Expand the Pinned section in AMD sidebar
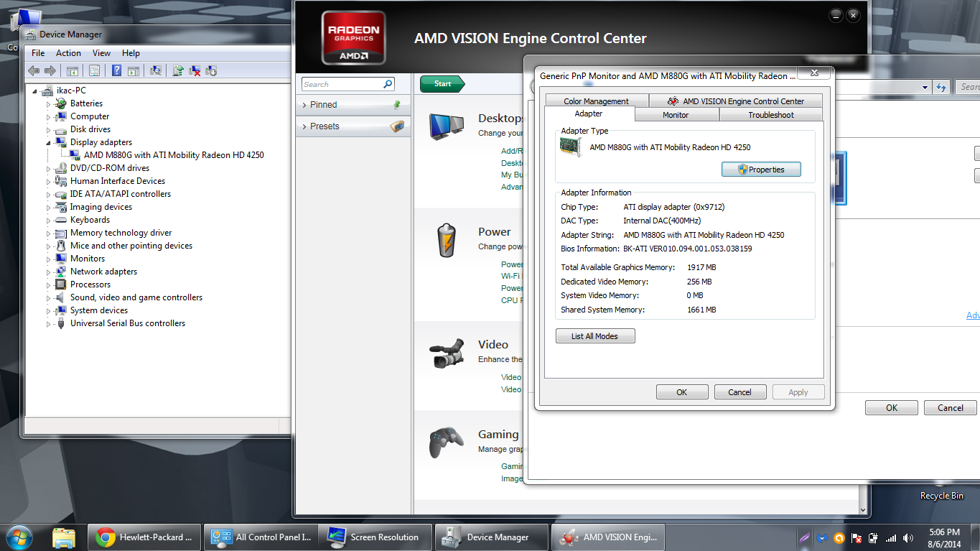This screenshot has height=551, width=980. pos(304,105)
